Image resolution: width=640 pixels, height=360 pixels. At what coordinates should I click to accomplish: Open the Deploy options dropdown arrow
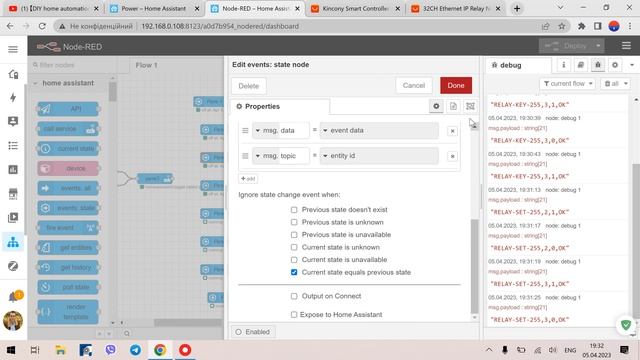tap(598, 46)
